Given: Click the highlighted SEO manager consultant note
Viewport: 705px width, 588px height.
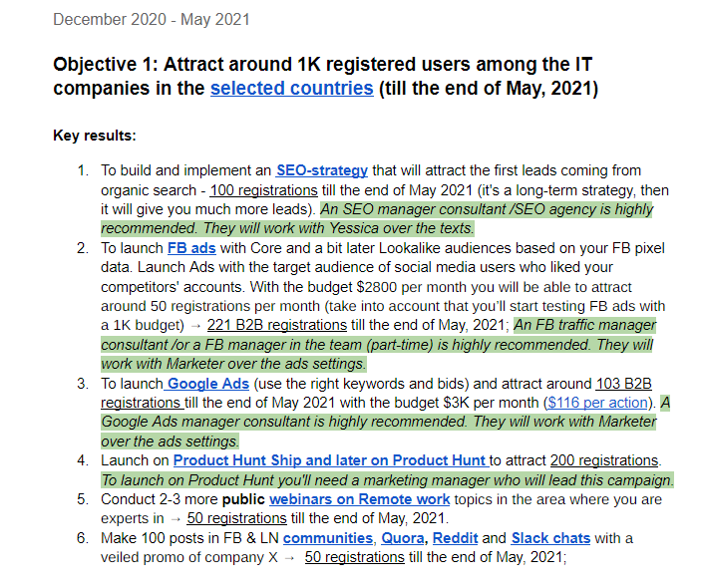Looking at the screenshot, I should point(377,219).
